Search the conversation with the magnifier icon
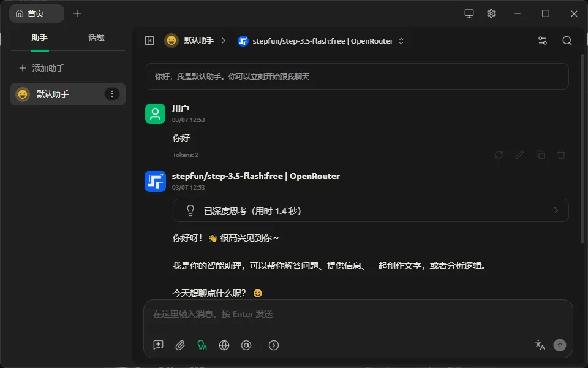 coord(567,40)
